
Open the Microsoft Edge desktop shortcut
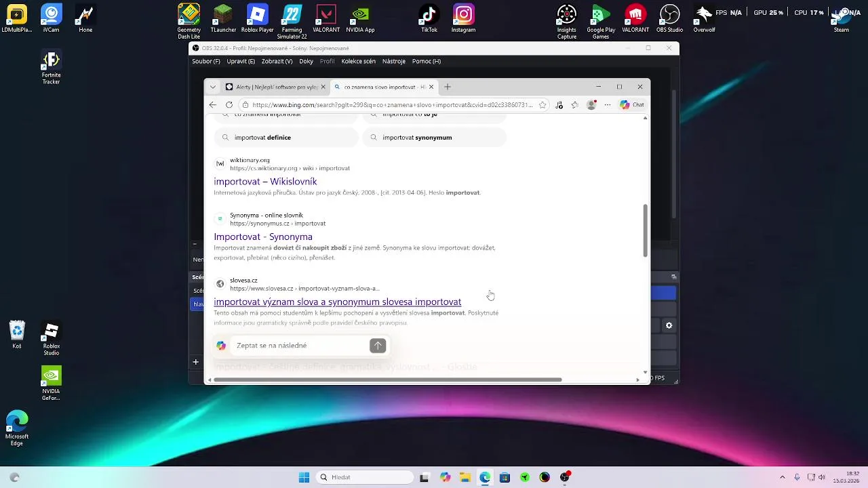(x=17, y=428)
